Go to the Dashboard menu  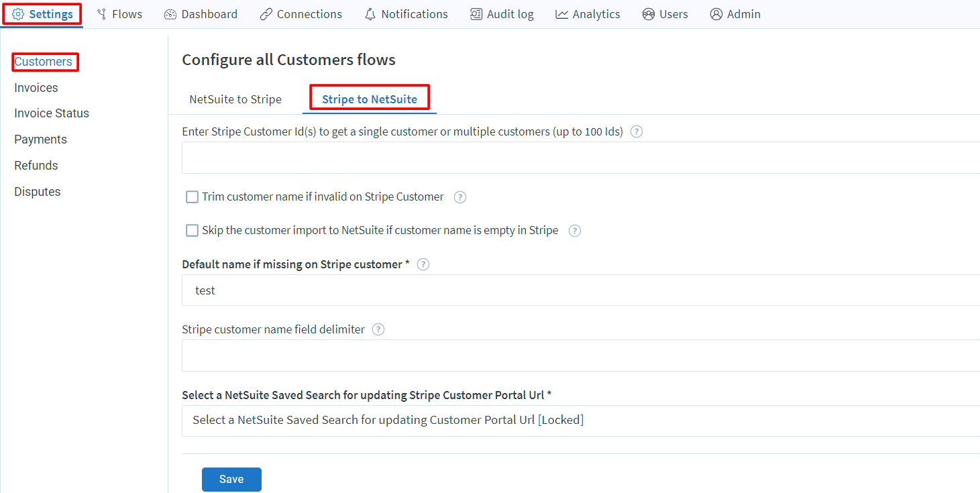pyautogui.click(x=201, y=14)
